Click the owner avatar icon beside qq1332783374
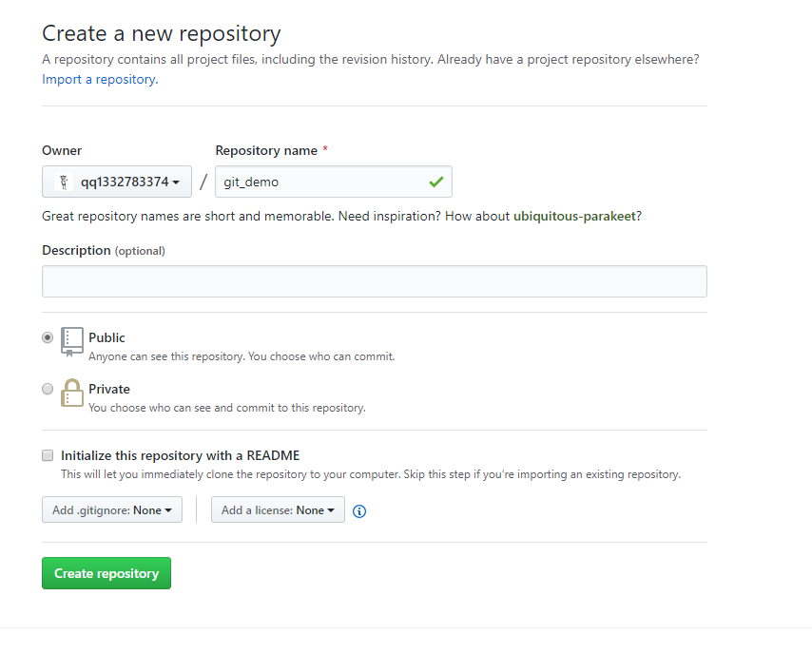The image size is (812, 653). [x=65, y=182]
